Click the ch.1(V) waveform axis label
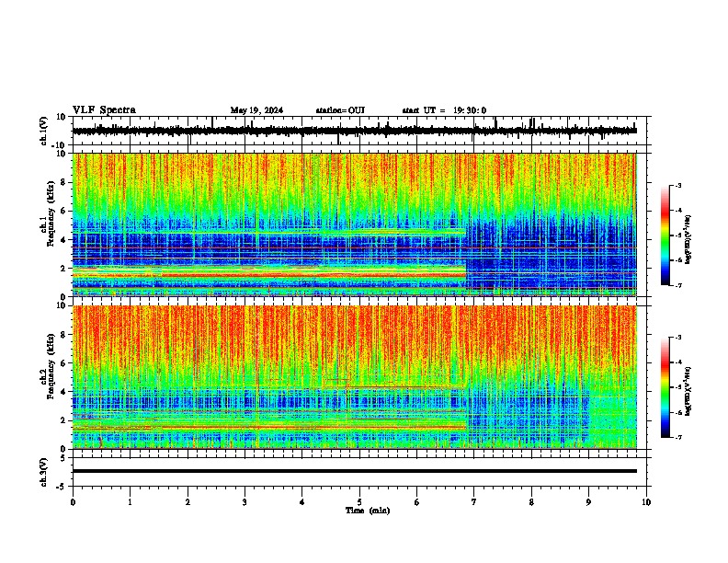Viewport: 728px width, 563px height. click(43, 131)
